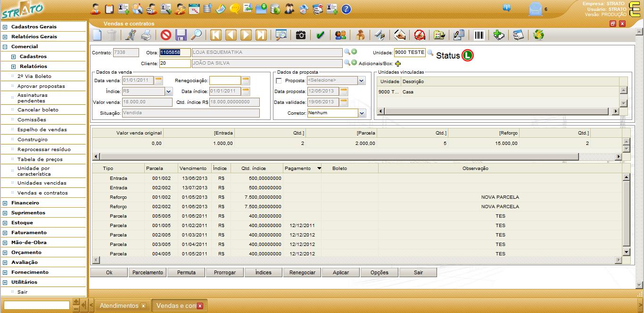Open Espelho de vendas menu item

(x=42, y=130)
